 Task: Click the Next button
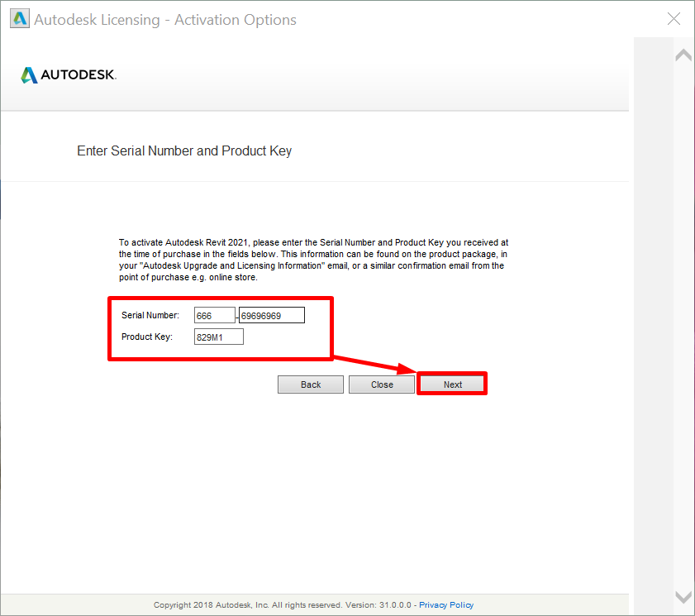[452, 384]
